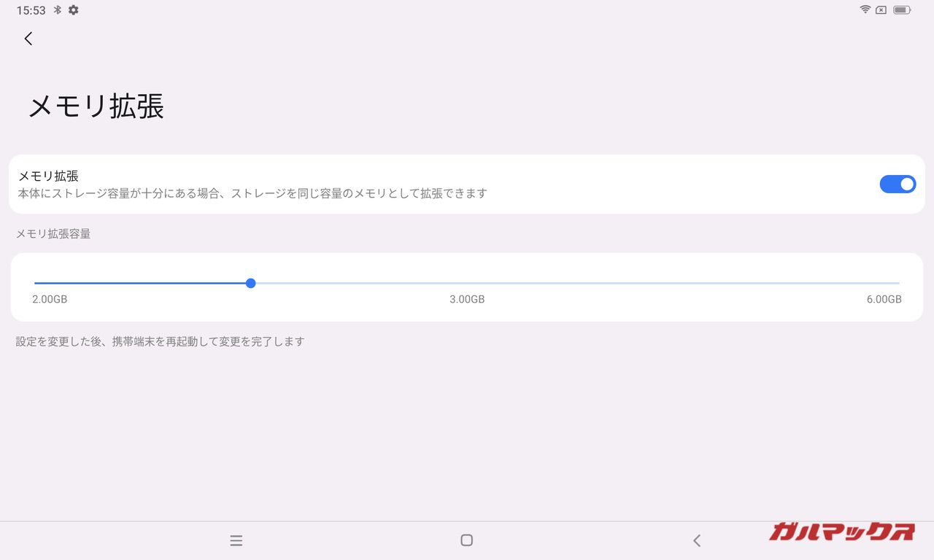Tap the Wi-Fi signal status icon
The height and width of the screenshot is (560, 934).
(x=865, y=10)
